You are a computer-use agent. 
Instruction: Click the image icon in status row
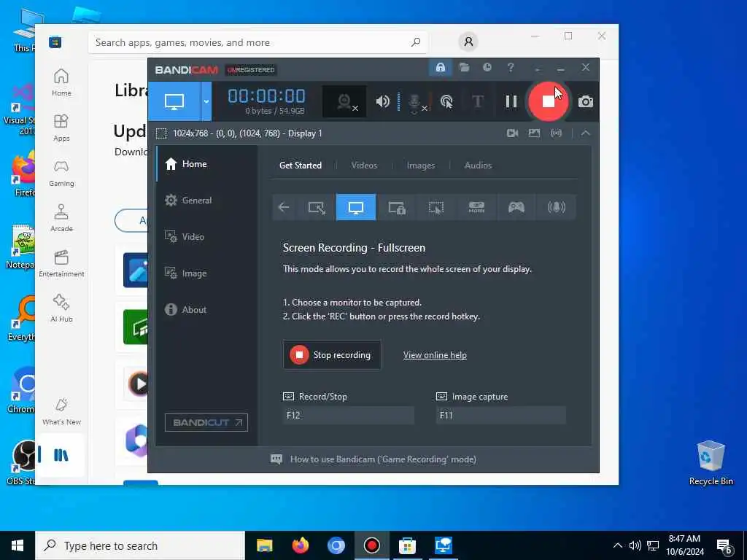(534, 133)
